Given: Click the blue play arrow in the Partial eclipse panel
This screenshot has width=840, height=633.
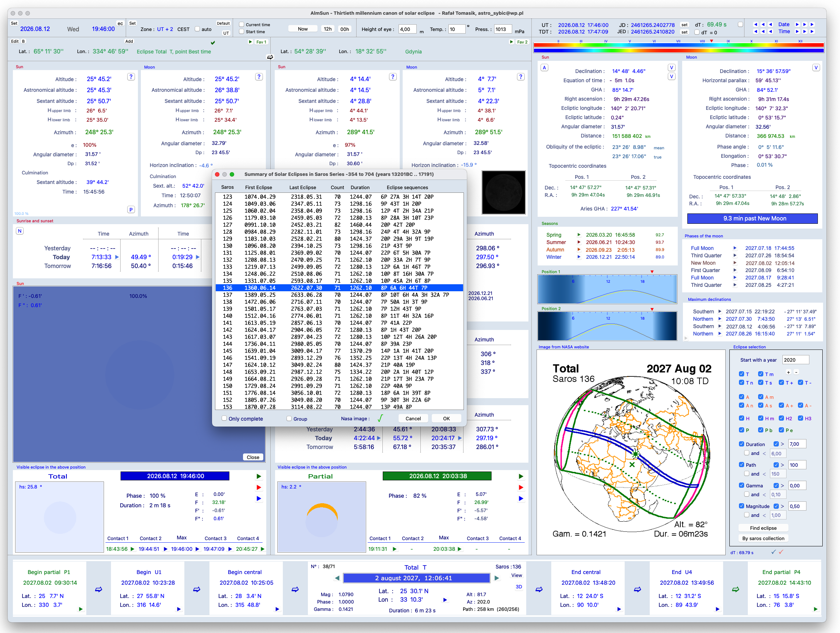Looking at the screenshot, I should [x=521, y=498].
